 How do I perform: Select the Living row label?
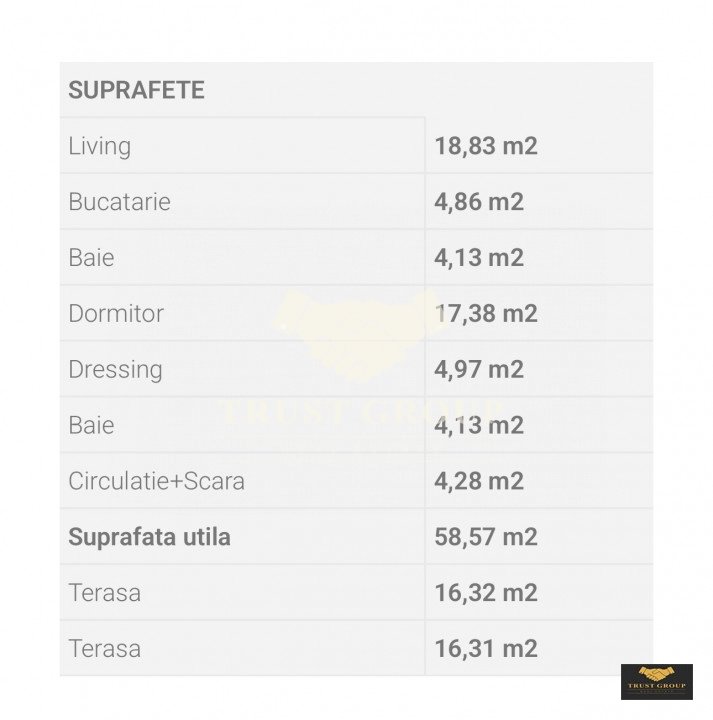[x=99, y=146]
